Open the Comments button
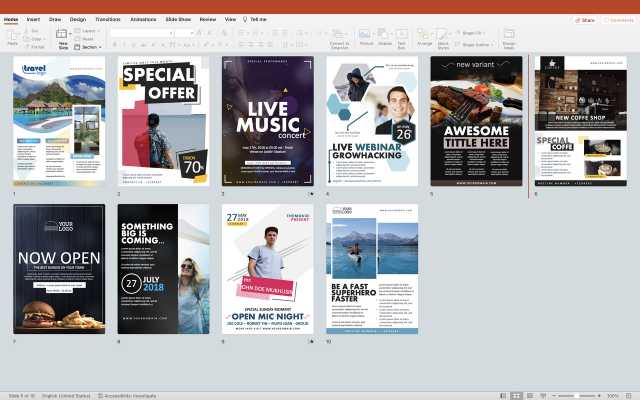The width and height of the screenshot is (640, 400). point(620,19)
